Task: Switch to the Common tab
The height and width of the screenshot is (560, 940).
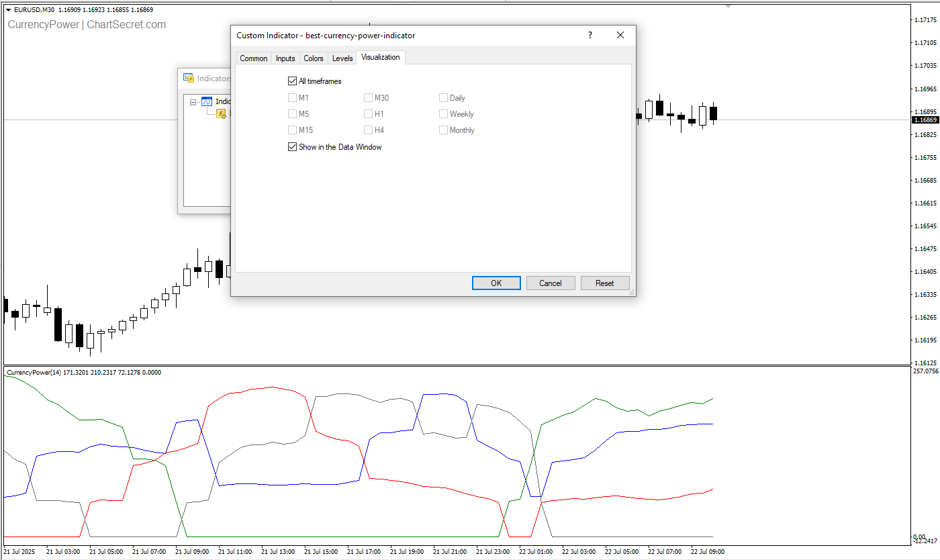Action: coord(253,58)
